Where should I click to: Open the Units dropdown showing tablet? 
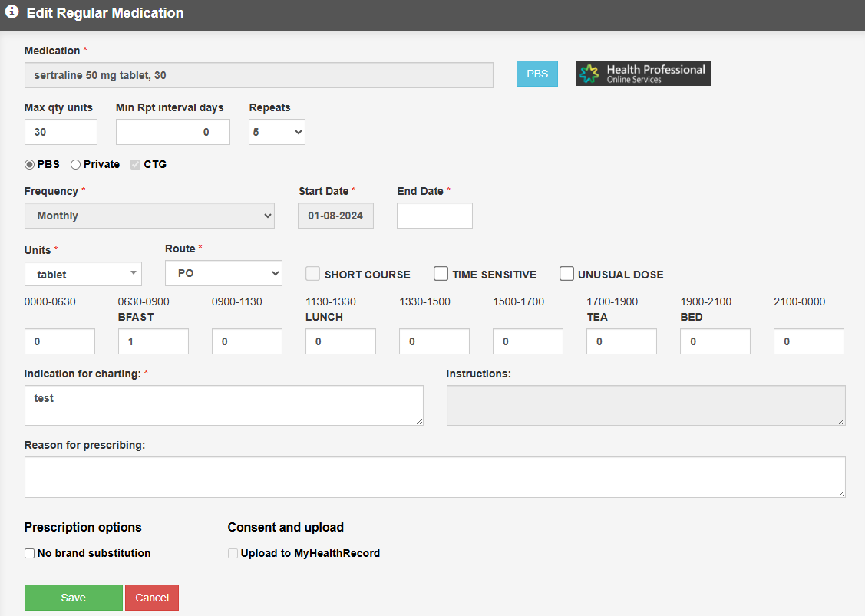83,274
